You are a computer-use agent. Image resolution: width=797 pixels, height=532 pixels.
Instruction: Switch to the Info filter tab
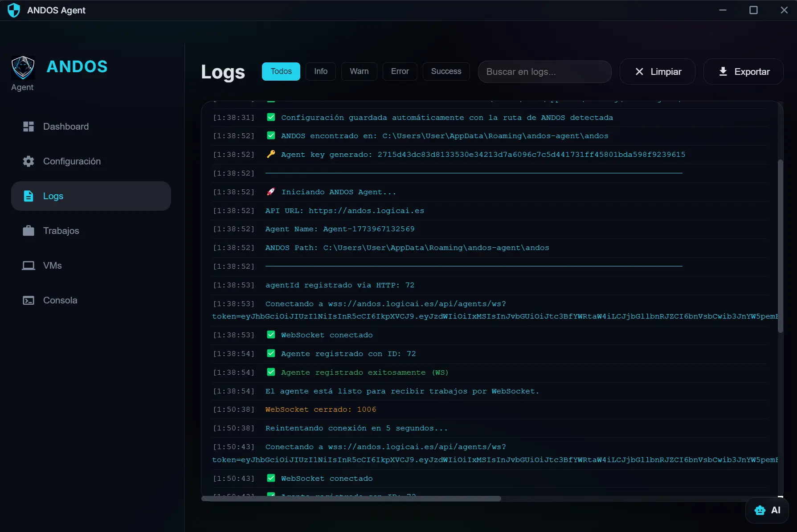click(320, 71)
